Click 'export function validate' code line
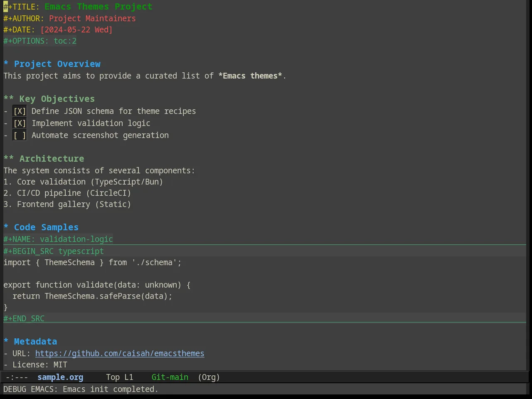The image size is (532, 399). tap(97, 285)
